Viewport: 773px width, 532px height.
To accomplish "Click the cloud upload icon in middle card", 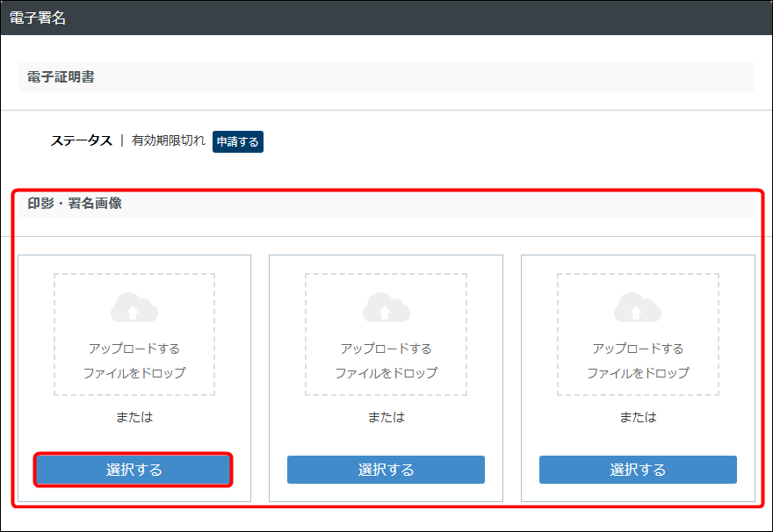I will click(x=386, y=308).
